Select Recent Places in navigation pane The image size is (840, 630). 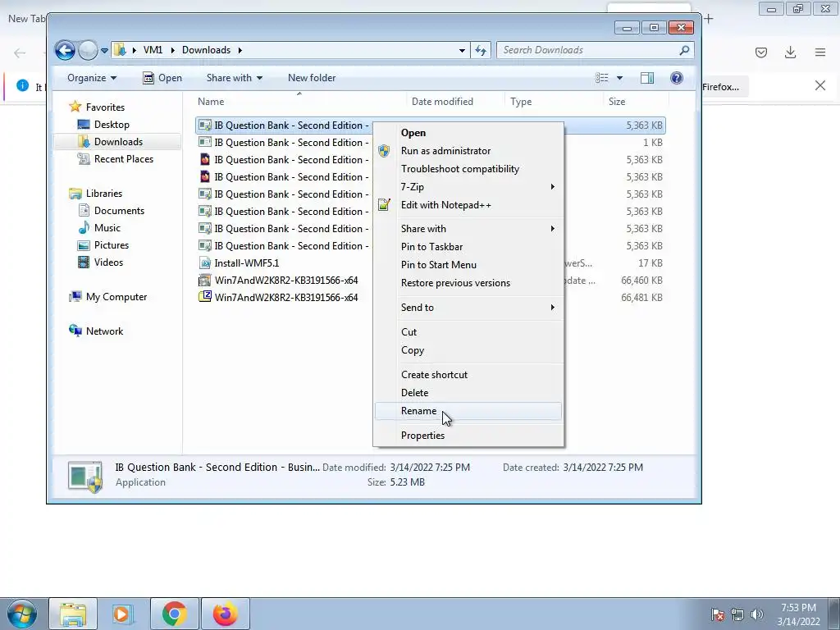(124, 159)
